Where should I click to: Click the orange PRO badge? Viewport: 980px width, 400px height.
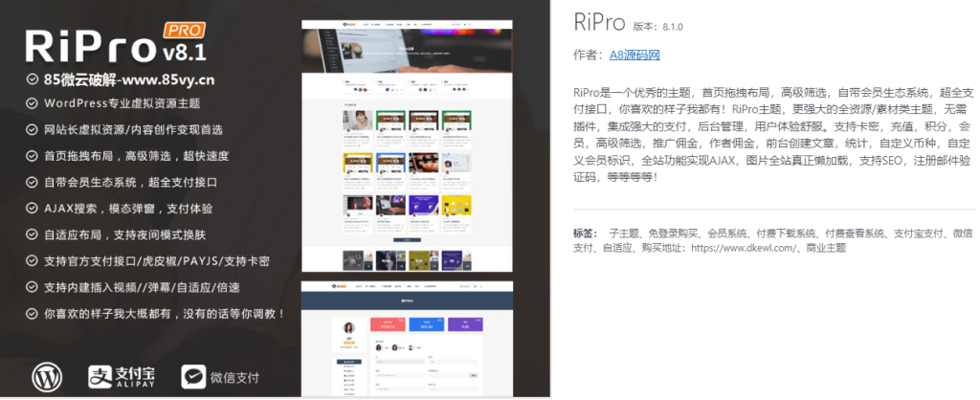click(184, 30)
